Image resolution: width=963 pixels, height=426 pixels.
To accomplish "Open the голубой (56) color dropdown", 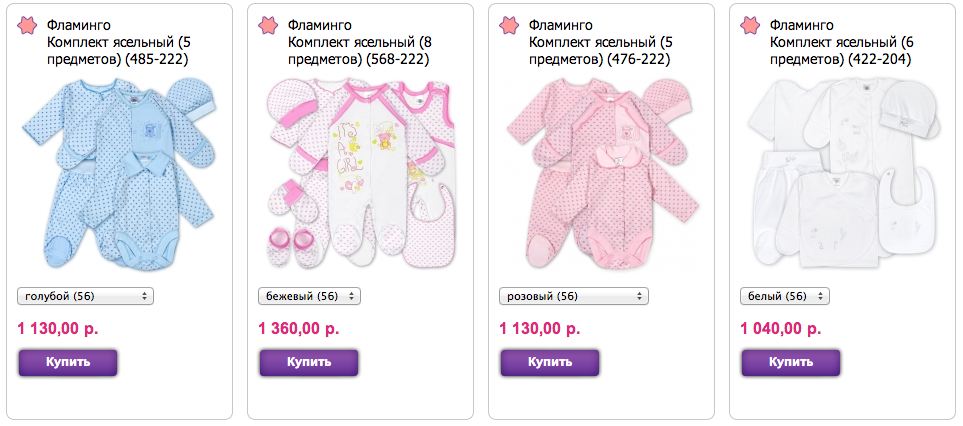I will [85, 296].
